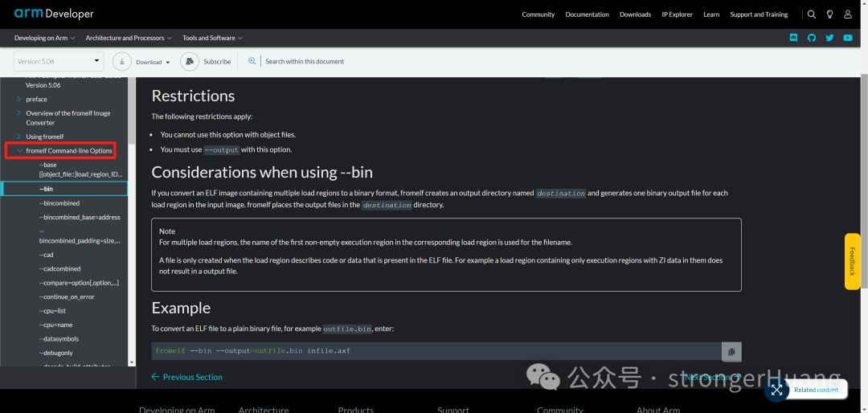Image resolution: width=868 pixels, height=413 pixels.
Task: Click the document search magnifier icon
Action: point(252,61)
